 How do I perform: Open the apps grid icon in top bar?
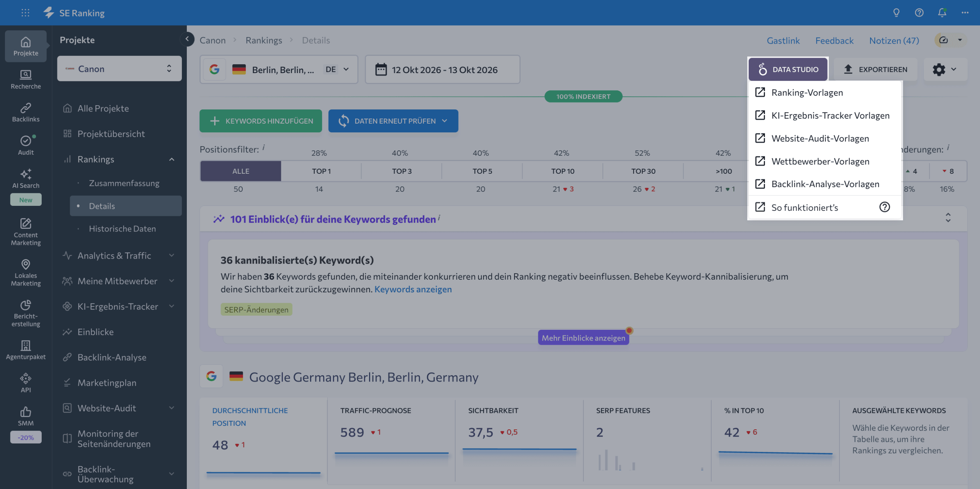click(25, 13)
